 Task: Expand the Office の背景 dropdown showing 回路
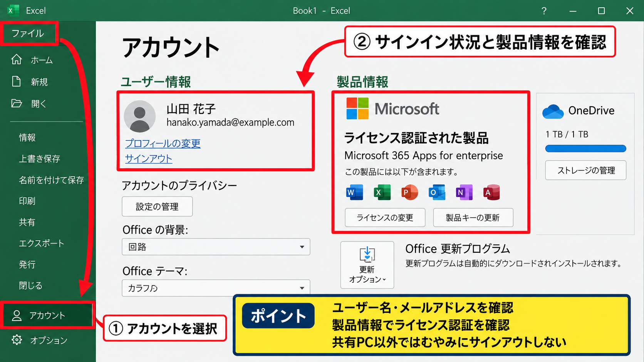pyautogui.click(x=216, y=247)
